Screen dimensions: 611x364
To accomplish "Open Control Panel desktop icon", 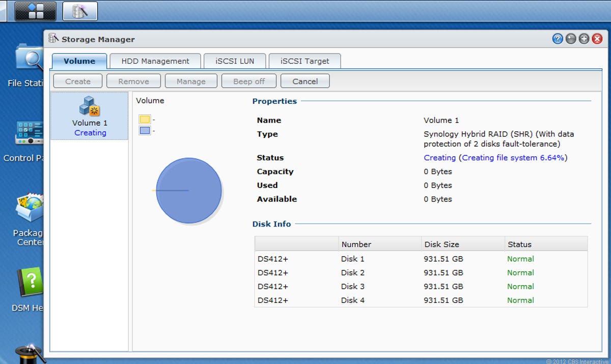I will point(29,133).
